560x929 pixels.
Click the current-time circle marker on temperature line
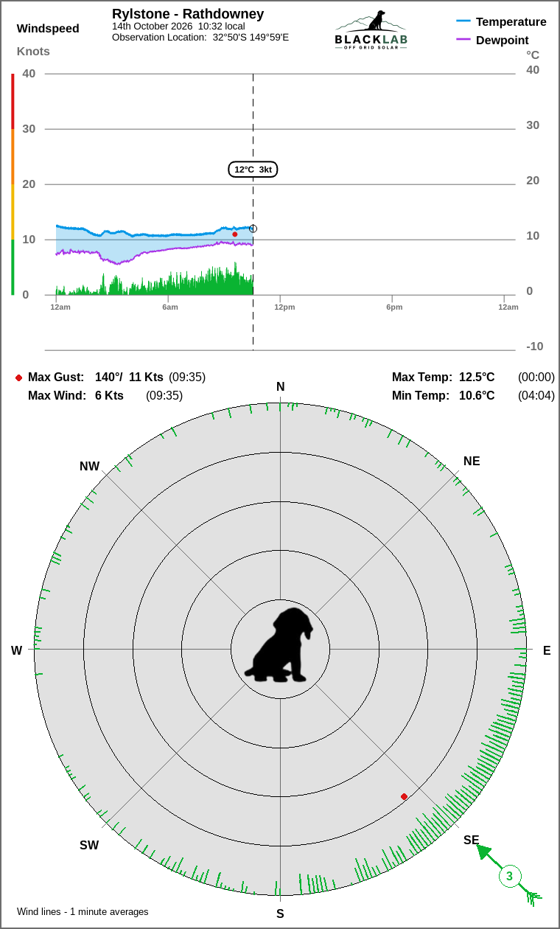(253, 229)
